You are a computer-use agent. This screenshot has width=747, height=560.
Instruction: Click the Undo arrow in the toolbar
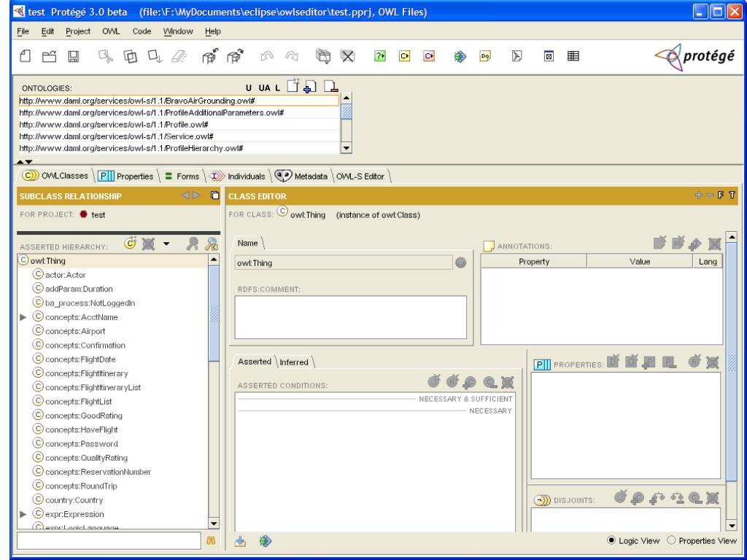point(267,56)
